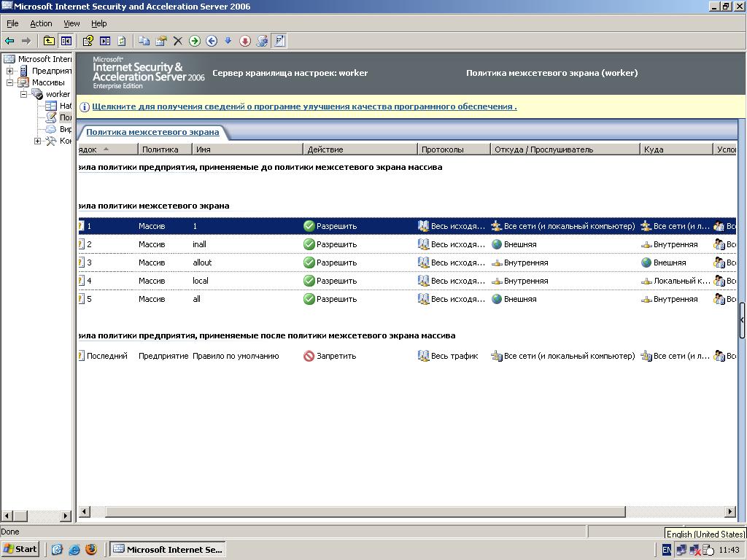The width and height of the screenshot is (747, 560).
Task: Click the console tree scrollbar right arrow
Action: (66, 516)
